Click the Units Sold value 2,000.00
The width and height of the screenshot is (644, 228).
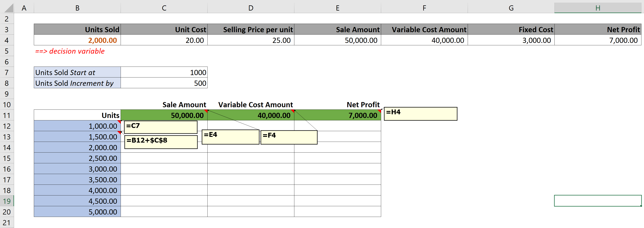coord(77,40)
